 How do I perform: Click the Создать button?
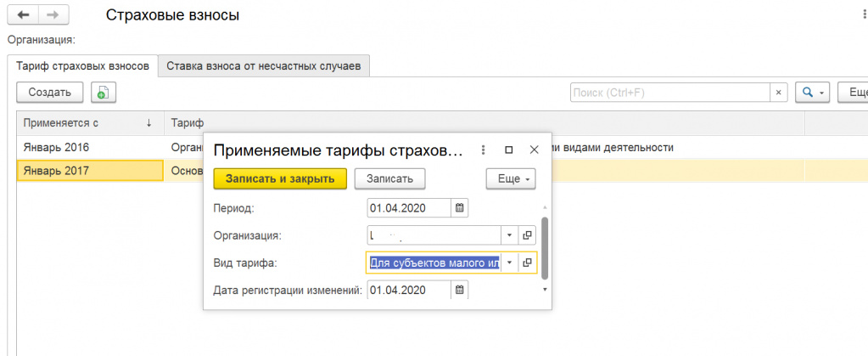pos(49,93)
